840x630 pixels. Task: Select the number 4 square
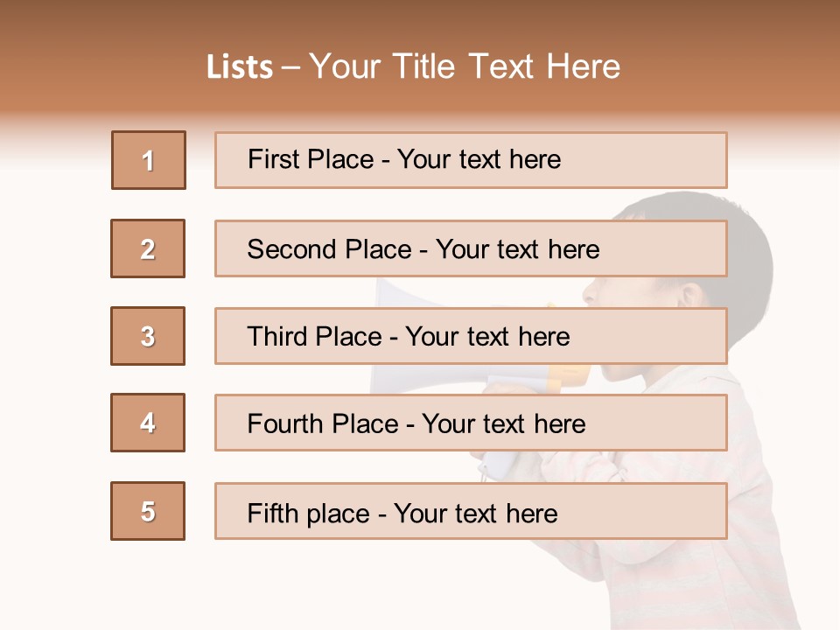point(148,423)
